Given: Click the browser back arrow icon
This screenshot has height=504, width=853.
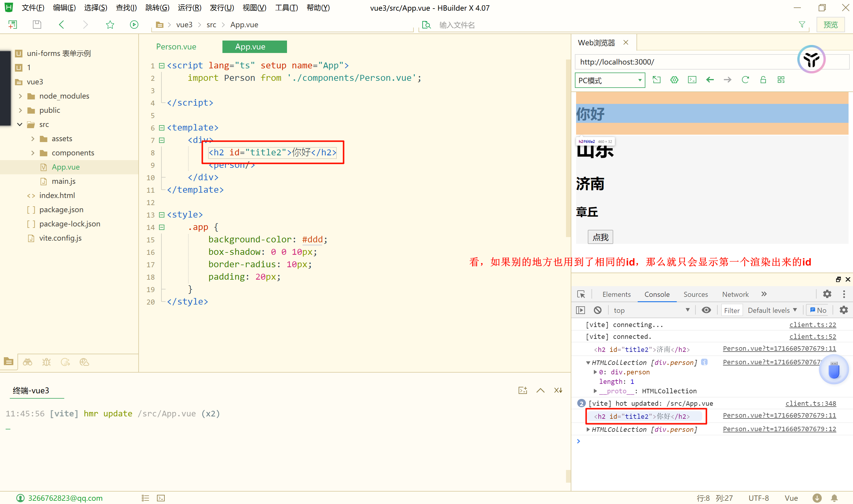Looking at the screenshot, I should pyautogui.click(x=710, y=80).
